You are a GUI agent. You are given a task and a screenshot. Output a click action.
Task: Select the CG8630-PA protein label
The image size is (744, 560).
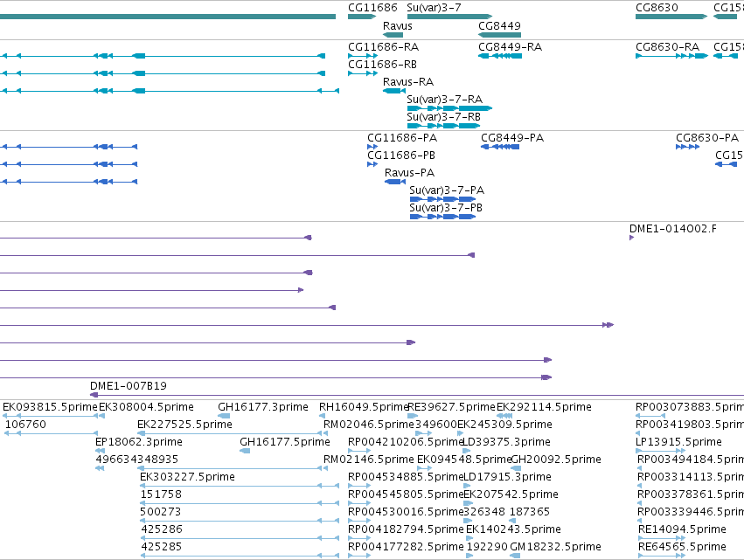(707, 138)
